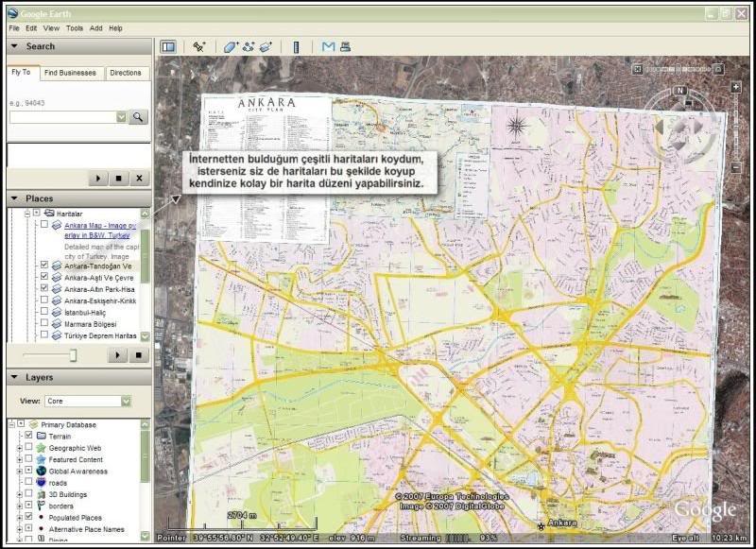The width and height of the screenshot is (756, 549).
Task: Switch to the Directions tab
Action: click(126, 73)
